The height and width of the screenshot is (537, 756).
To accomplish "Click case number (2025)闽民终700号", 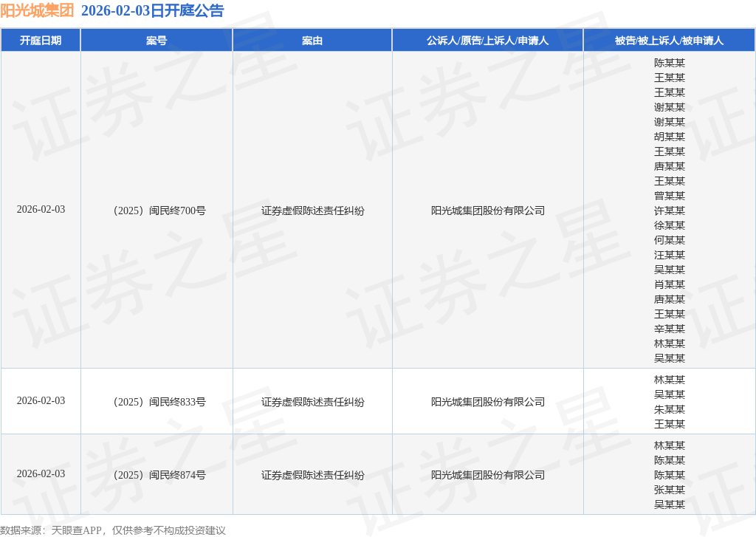I will tap(159, 211).
